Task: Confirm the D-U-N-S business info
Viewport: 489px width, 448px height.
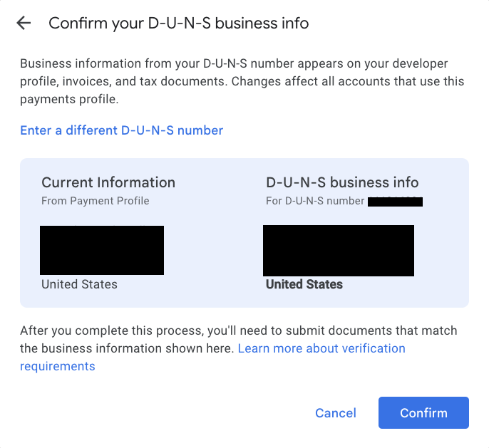Action: pos(423,413)
